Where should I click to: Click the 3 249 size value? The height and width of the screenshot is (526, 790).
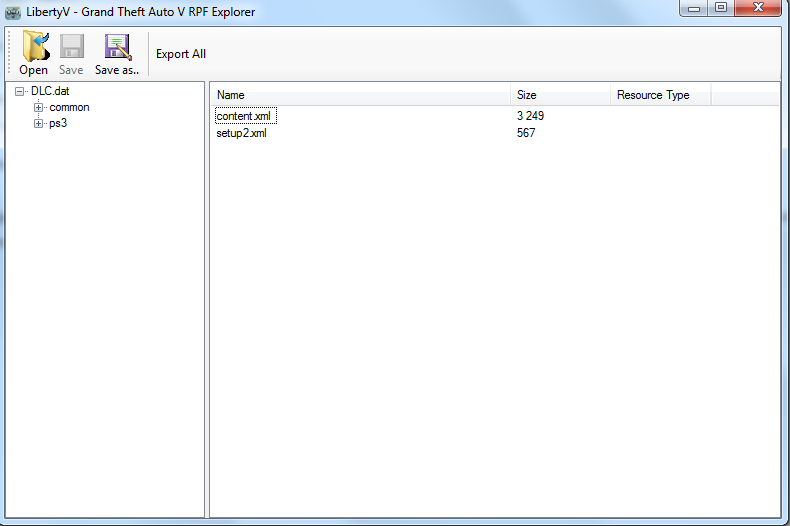pos(530,116)
